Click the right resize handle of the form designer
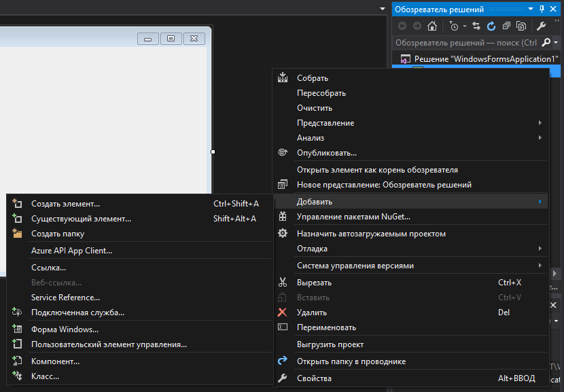The image size is (564, 392). (x=213, y=152)
